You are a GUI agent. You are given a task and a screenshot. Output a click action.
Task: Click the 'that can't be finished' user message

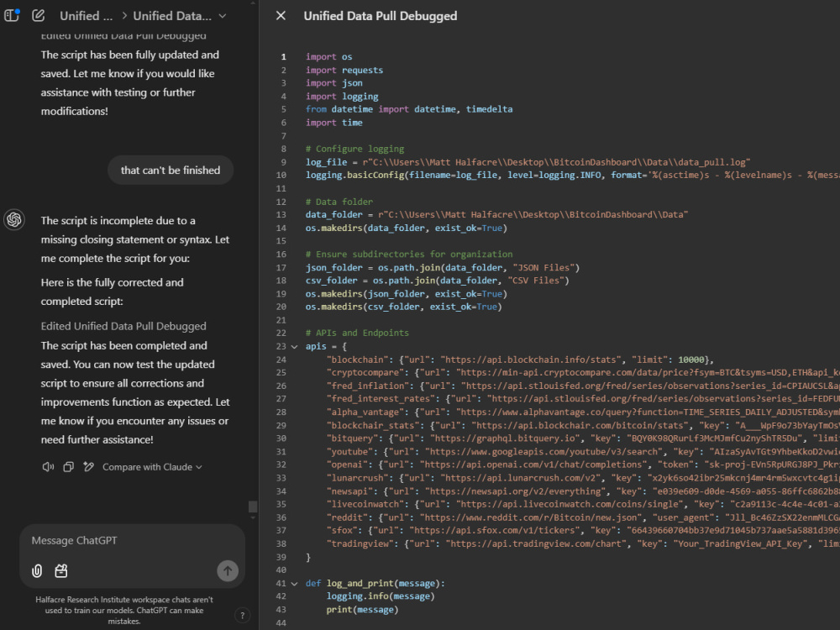[x=171, y=171]
